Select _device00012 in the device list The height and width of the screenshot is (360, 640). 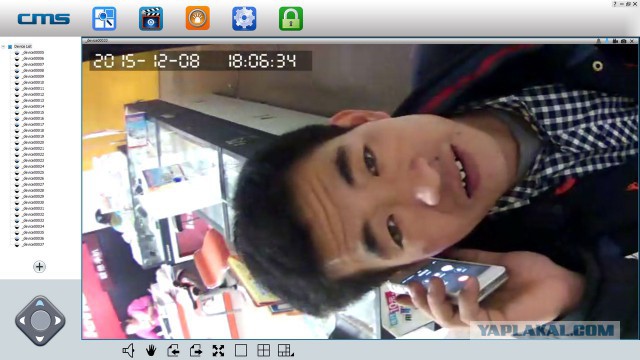33,94
